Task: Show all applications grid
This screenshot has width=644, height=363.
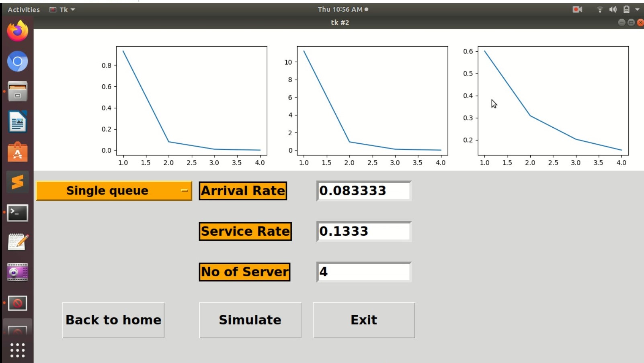Action: [x=17, y=350]
